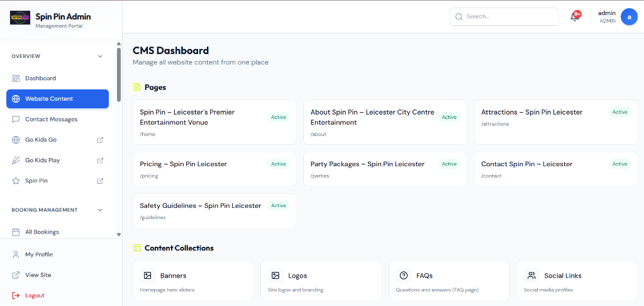The width and height of the screenshot is (644, 306).
Task: Open Go Kids Play external link icon
Action: tap(100, 161)
